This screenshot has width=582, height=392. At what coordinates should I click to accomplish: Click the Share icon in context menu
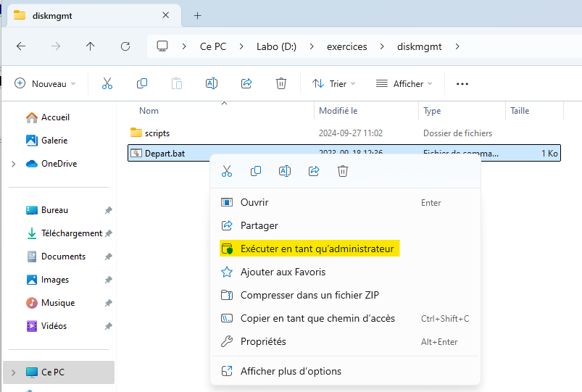314,171
